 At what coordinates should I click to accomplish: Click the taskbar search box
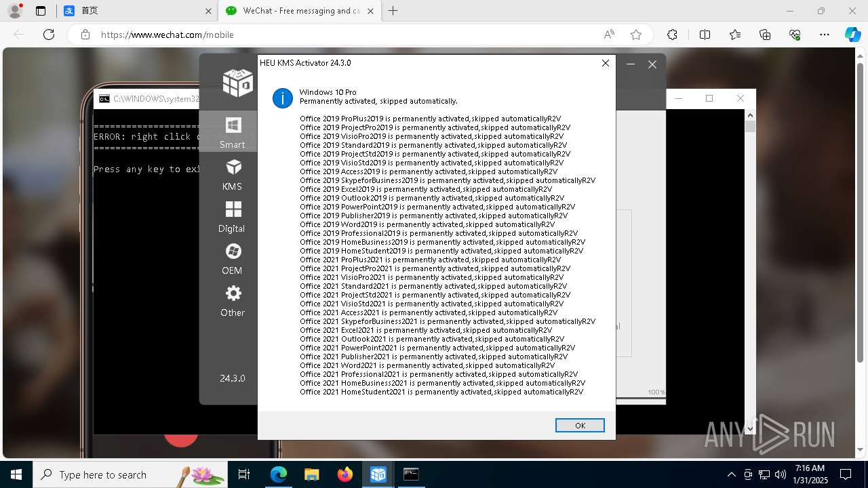tap(130, 474)
